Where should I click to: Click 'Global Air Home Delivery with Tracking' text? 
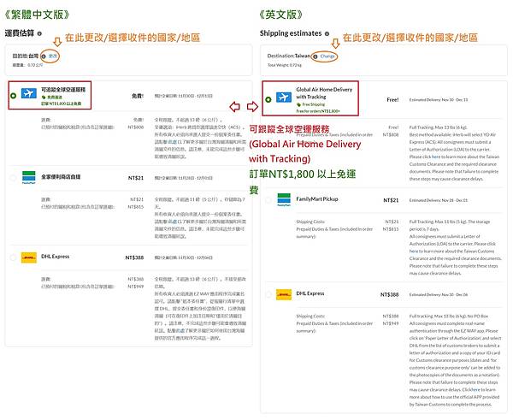pos(324,93)
